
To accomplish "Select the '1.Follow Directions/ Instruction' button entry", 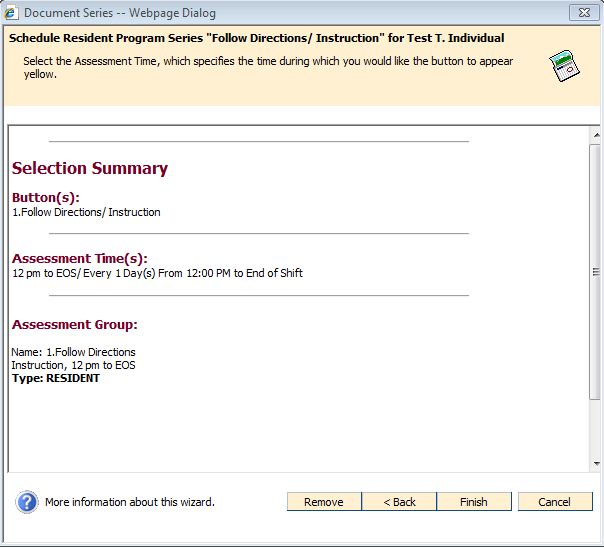I will [86, 212].
